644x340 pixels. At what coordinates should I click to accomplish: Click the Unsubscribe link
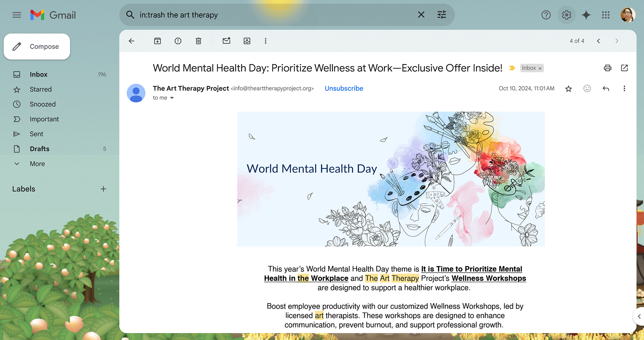[344, 88]
